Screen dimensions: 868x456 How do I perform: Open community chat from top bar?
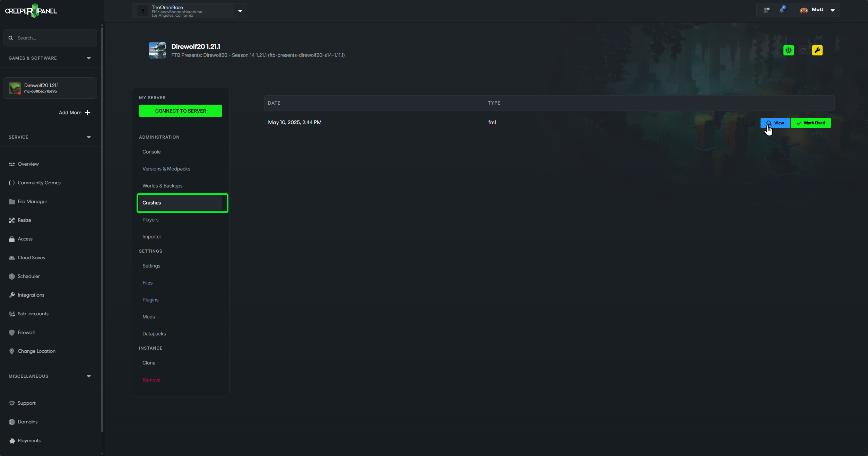(x=766, y=10)
